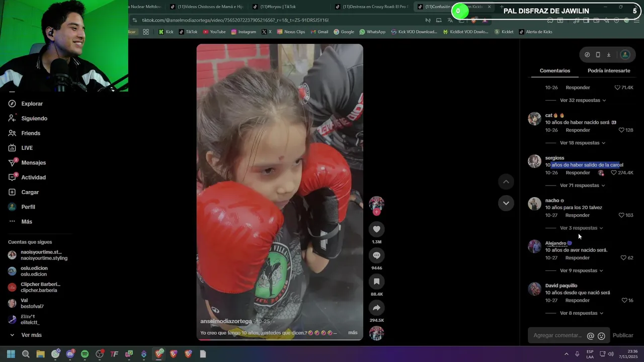This screenshot has width=644, height=362.
Task: Like cat's comment with 128 likes
Action: tap(621, 130)
